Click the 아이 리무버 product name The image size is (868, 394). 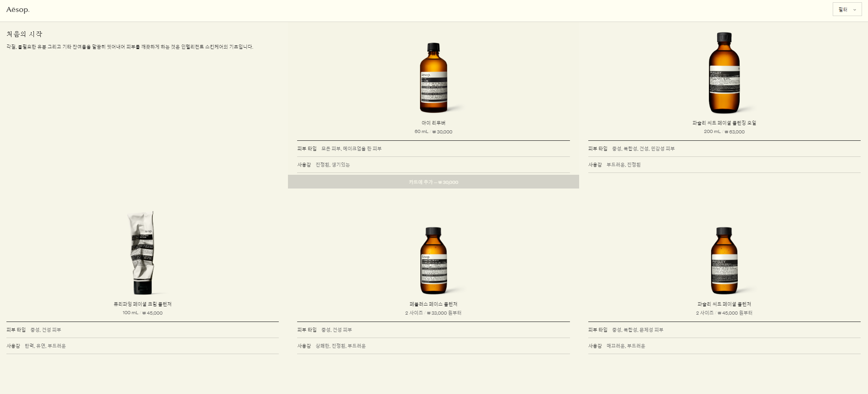pos(433,123)
